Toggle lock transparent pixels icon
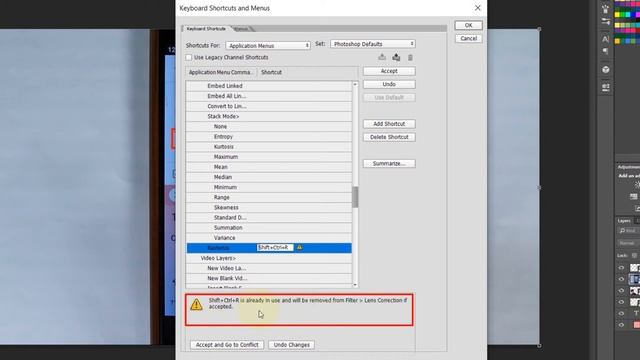 (634, 256)
